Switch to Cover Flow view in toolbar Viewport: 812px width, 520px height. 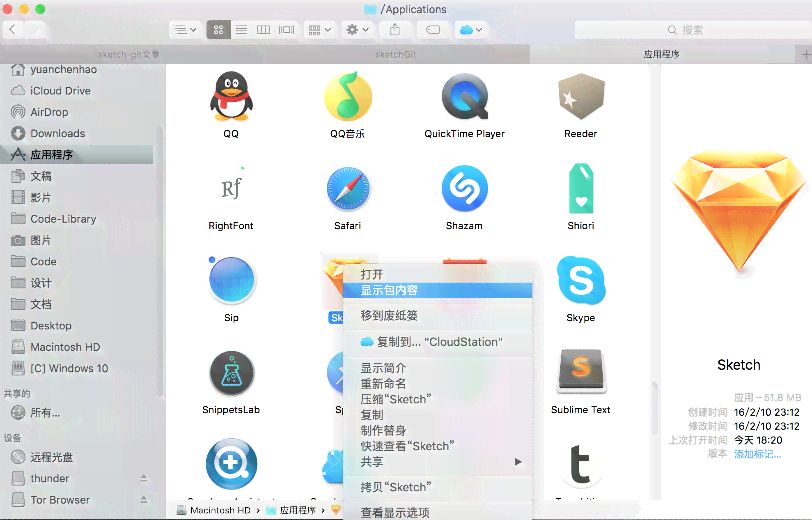pos(287,30)
